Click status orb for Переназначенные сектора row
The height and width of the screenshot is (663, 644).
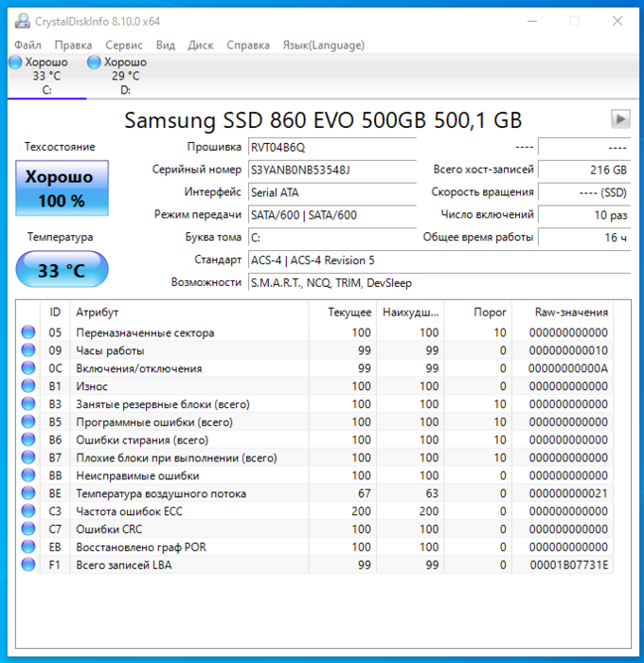(x=28, y=332)
